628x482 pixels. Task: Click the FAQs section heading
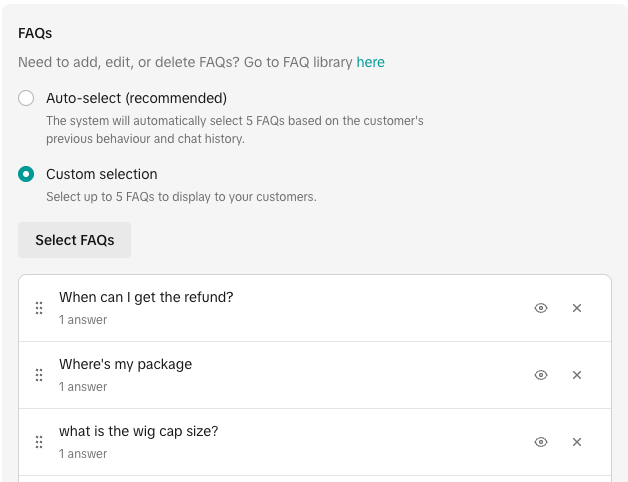pos(35,33)
